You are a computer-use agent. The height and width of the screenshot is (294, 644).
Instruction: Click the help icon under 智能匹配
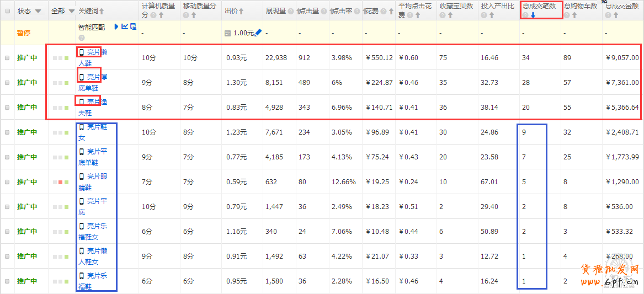pos(82,38)
